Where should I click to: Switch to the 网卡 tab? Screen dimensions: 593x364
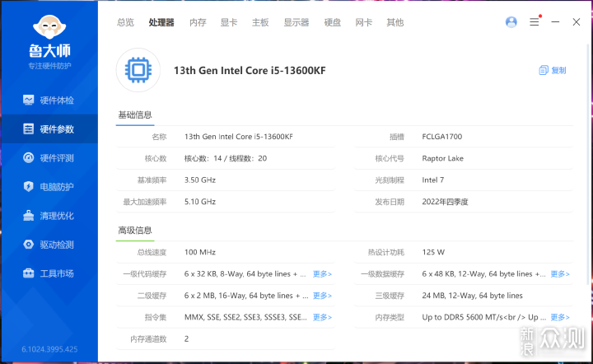(x=364, y=22)
